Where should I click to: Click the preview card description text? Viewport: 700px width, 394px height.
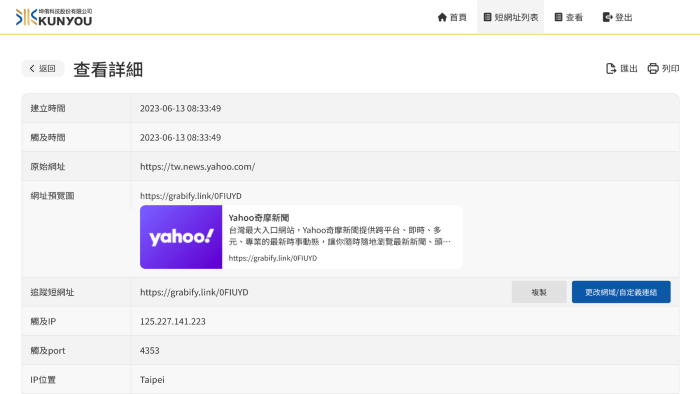(340, 236)
